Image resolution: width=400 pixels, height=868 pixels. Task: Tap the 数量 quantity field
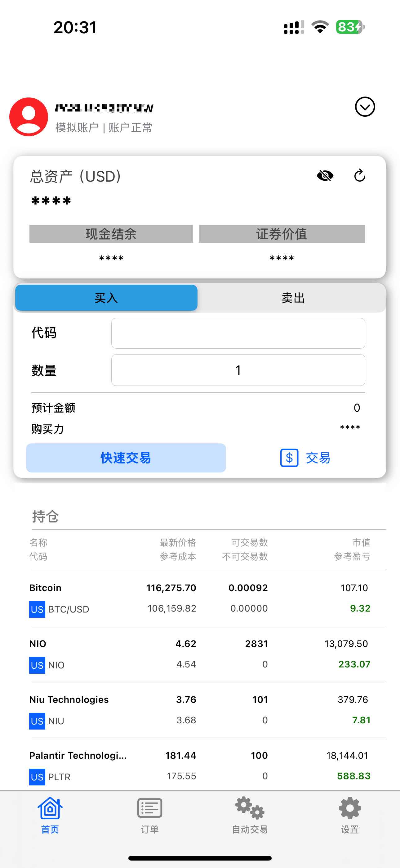[x=238, y=370]
